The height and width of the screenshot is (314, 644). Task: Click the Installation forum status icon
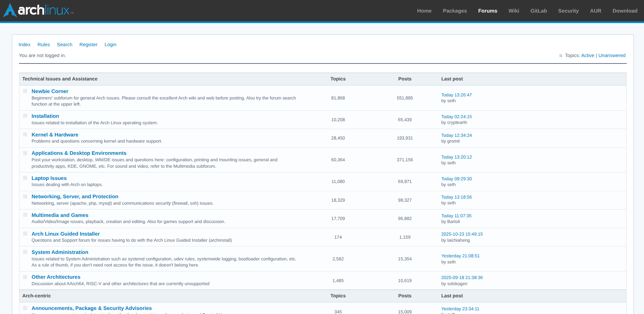coord(25,116)
